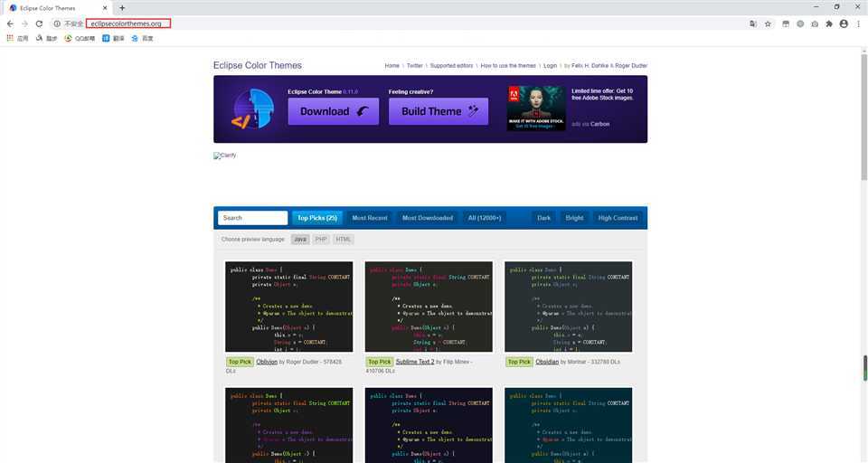Click the Sublime Text 2 name link

point(415,362)
